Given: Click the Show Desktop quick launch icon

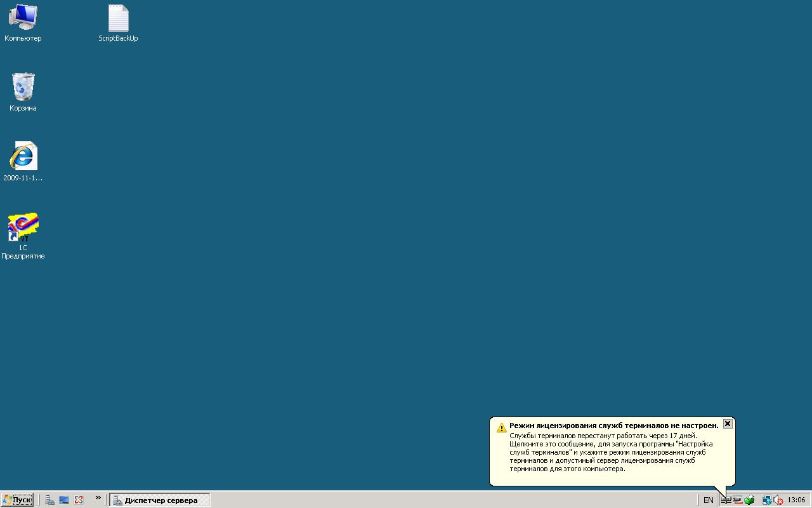Looking at the screenshot, I should [x=64, y=500].
